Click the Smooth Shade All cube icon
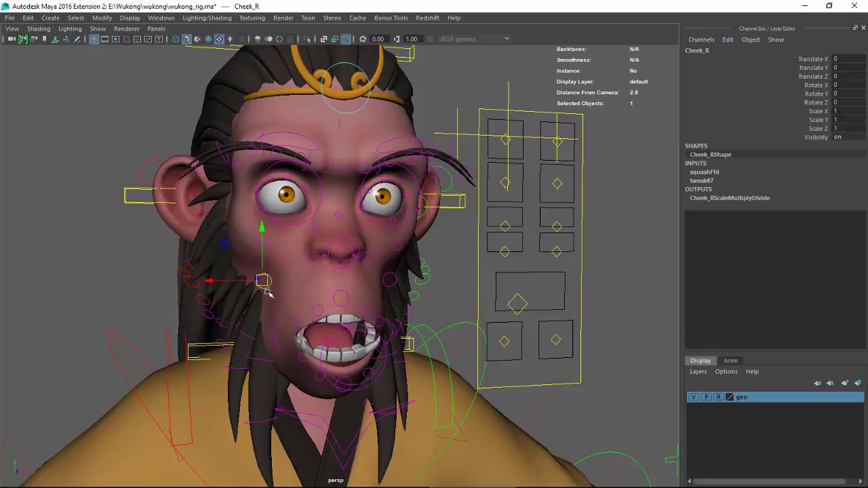The image size is (868, 488). tap(186, 39)
